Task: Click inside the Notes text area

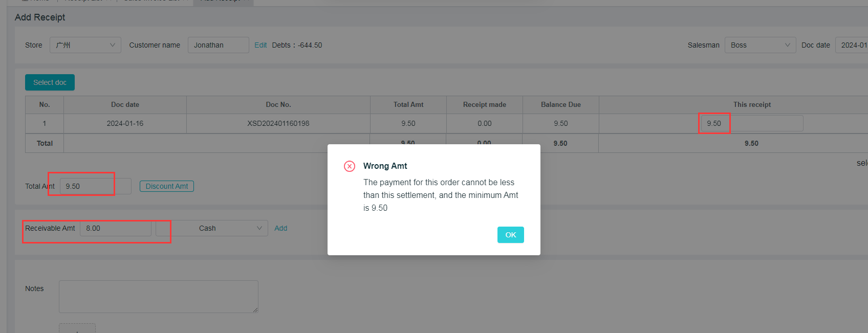Action: click(x=158, y=296)
